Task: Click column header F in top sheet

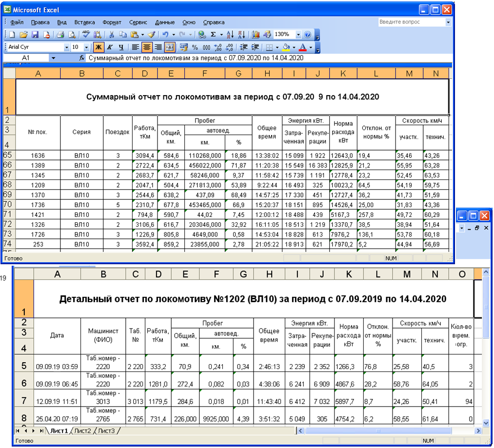Action: 204,74
